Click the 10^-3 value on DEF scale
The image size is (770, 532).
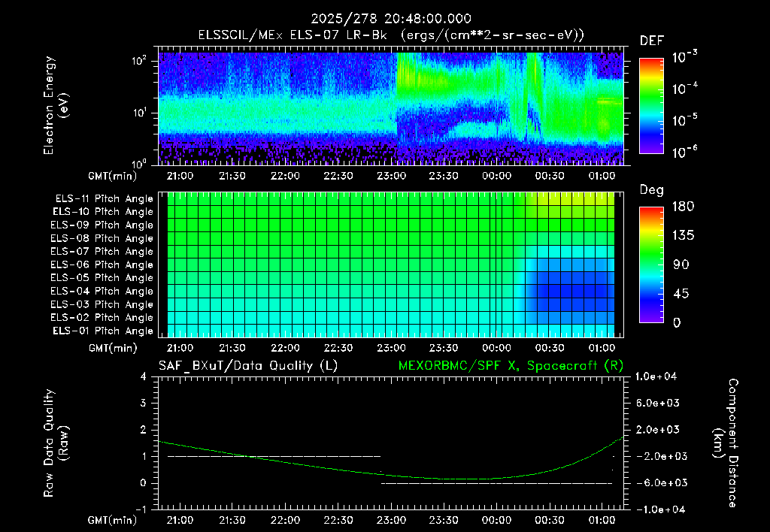pos(684,57)
